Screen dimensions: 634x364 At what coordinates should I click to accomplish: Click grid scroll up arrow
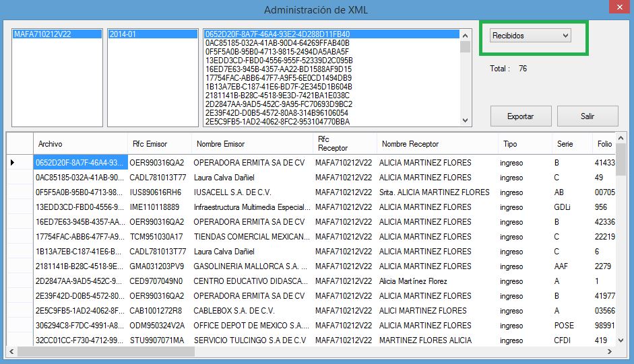[621, 138]
